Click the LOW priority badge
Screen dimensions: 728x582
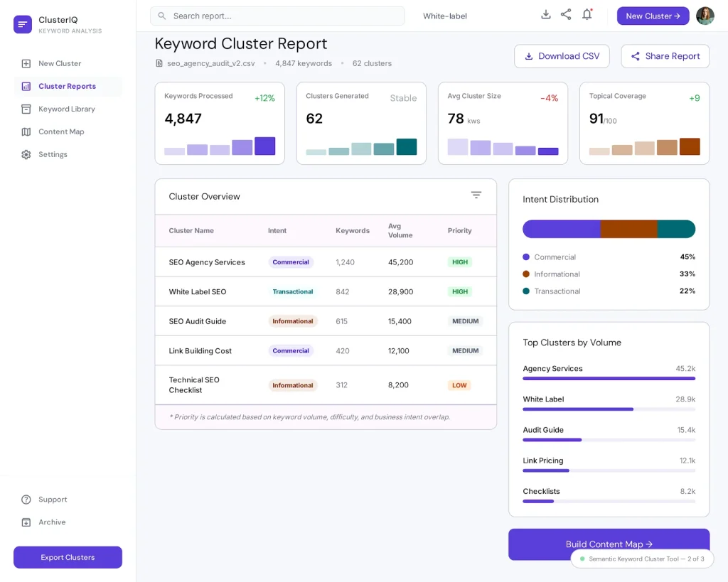point(459,385)
